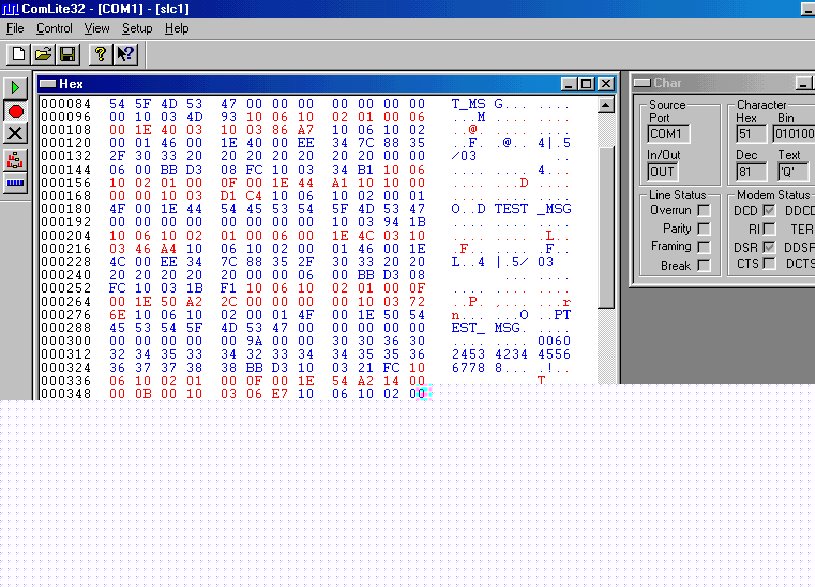Select offset 000180 row address
This screenshot has width=815, height=587.
(66, 209)
